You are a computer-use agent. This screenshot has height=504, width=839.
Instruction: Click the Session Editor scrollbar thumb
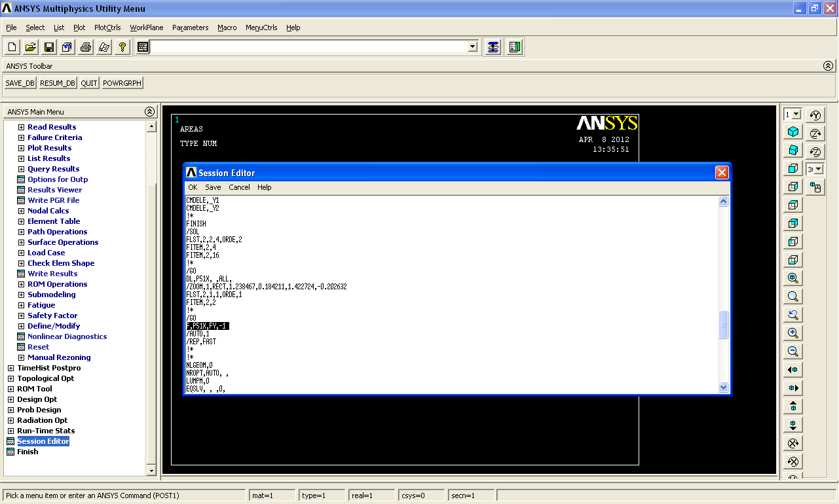pos(724,325)
